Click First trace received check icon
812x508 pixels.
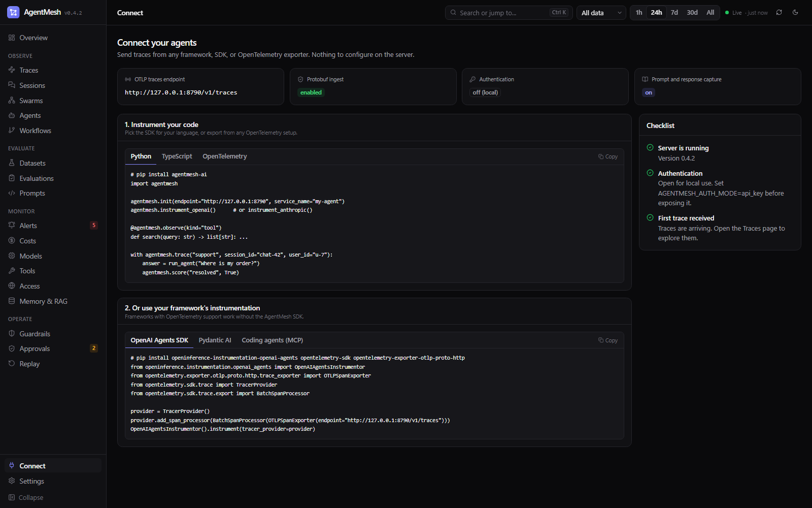coord(650,218)
